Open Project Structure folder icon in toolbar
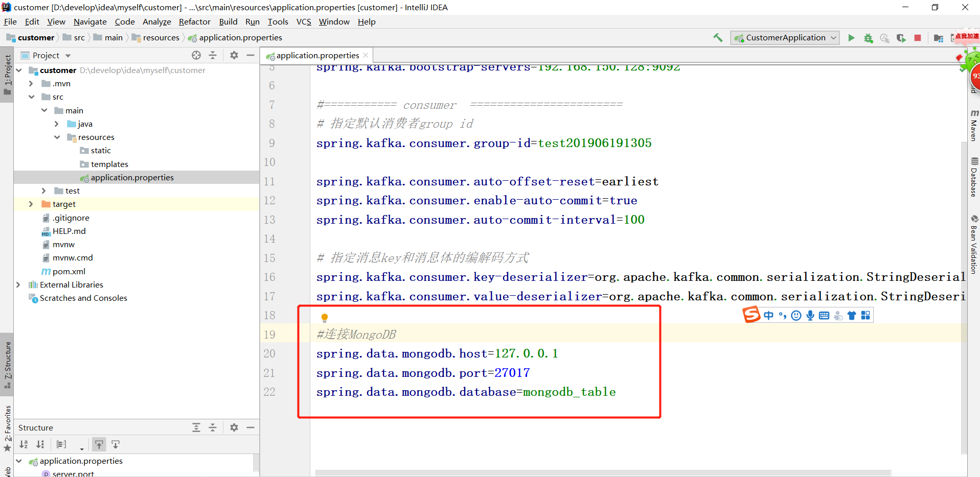The width and height of the screenshot is (980, 477). click(939, 38)
